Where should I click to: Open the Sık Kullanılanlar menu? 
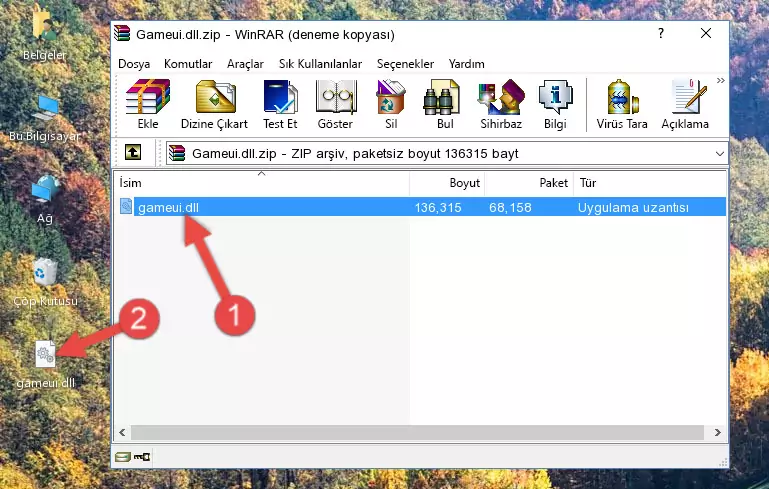(x=320, y=64)
